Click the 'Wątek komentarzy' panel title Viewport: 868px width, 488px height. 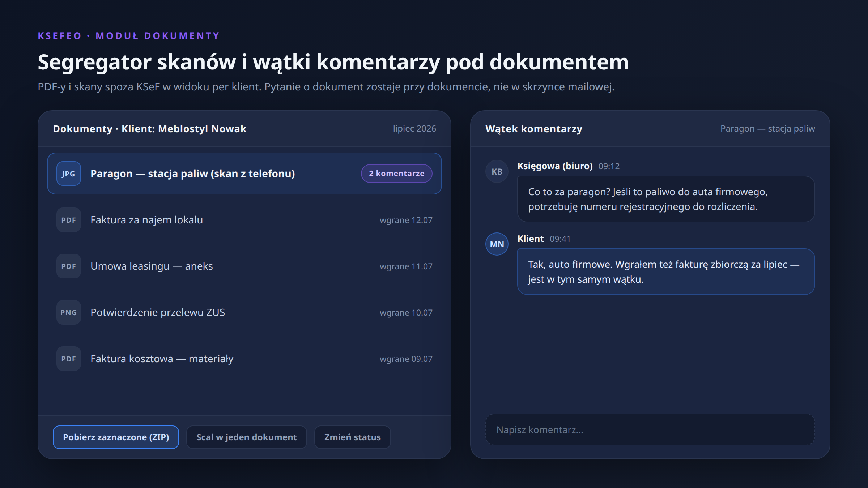tap(534, 129)
